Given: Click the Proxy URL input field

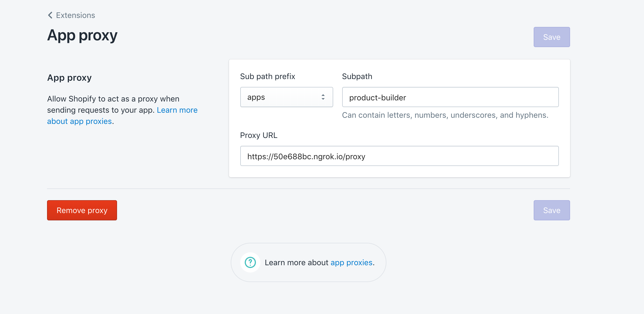Looking at the screenshot, I should (399, 156).
